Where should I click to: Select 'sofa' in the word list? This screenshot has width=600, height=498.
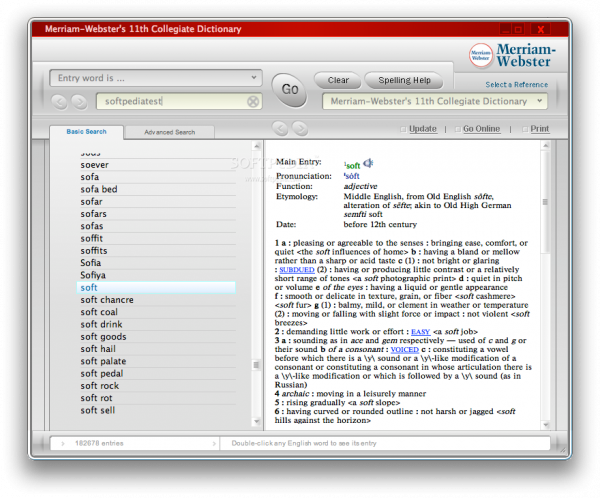click(156, 177)
